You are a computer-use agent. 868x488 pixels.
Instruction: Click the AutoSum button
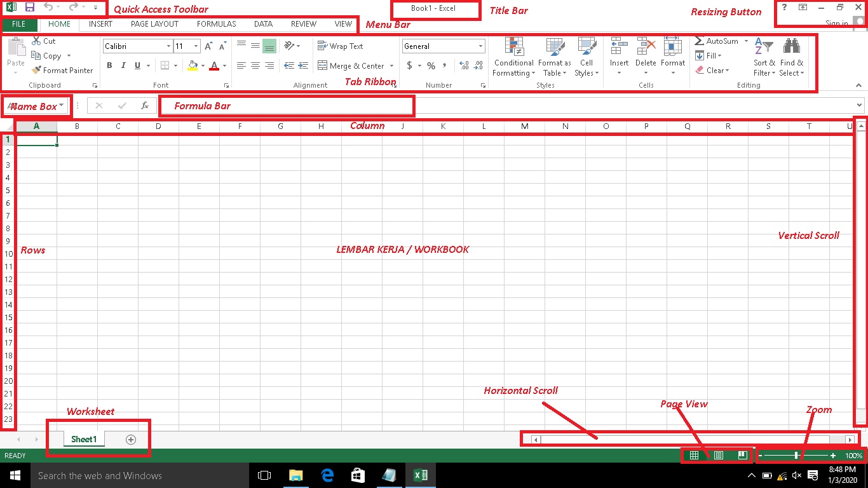tap(717, 41)
